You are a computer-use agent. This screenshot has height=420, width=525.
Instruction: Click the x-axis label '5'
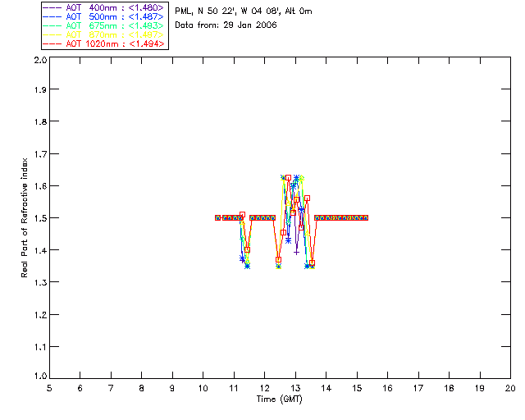tap(49, 388)
